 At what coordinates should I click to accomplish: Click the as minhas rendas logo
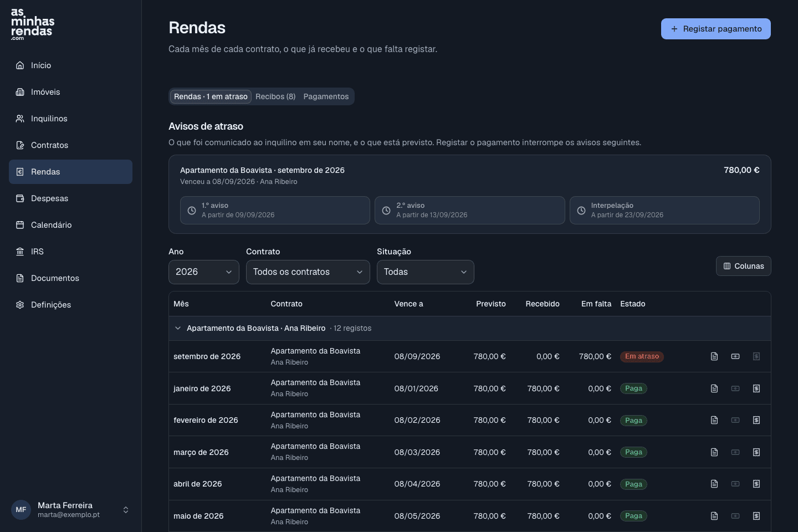(x=33, y=24)
